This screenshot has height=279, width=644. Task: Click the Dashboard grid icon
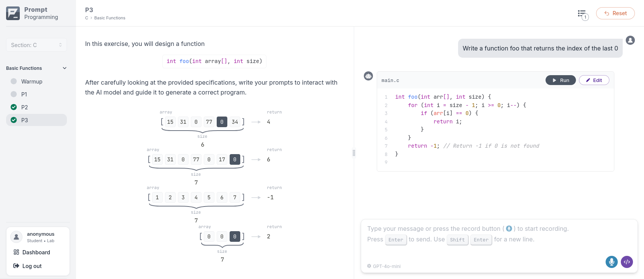tap(16, 252)
